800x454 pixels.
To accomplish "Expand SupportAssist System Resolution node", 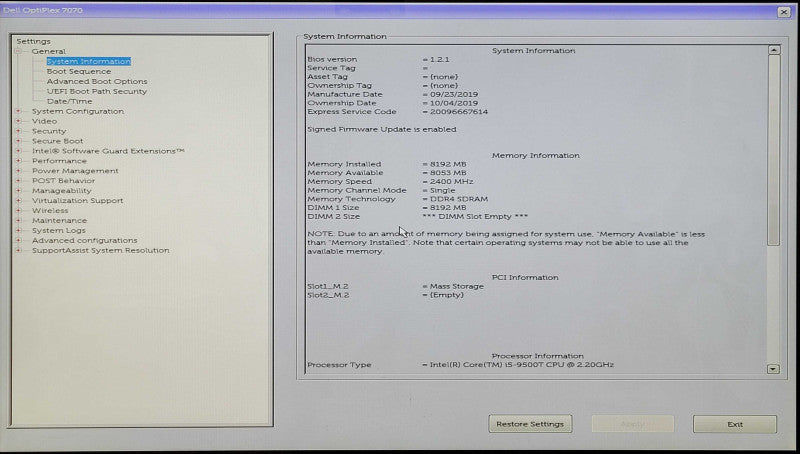I will coord(18,250).
